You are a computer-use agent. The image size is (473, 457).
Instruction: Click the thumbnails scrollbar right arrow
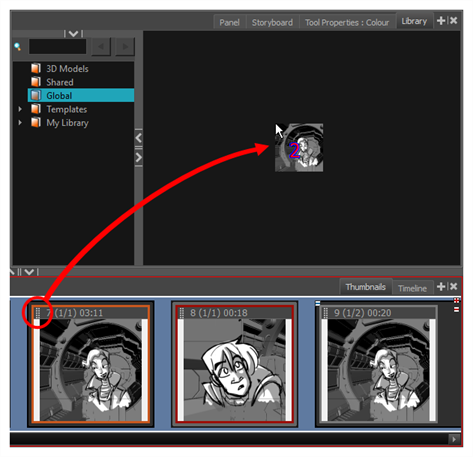point(454,439)
